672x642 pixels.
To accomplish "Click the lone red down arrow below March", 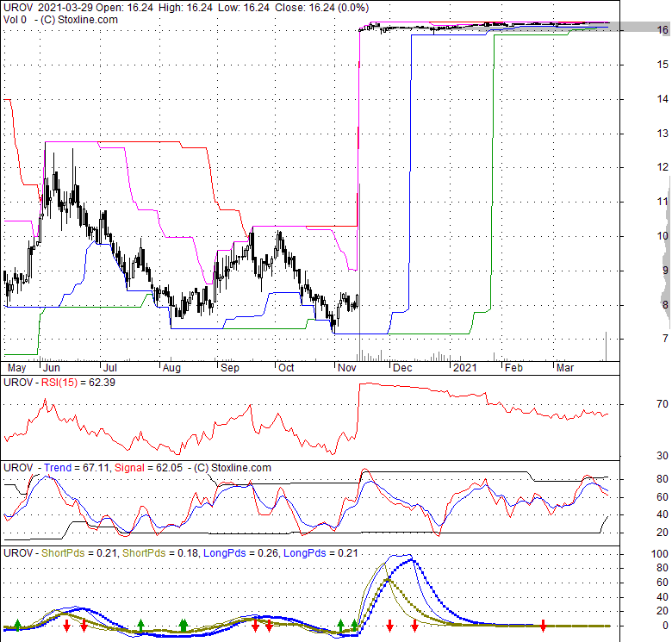I will tap(543, 626).
